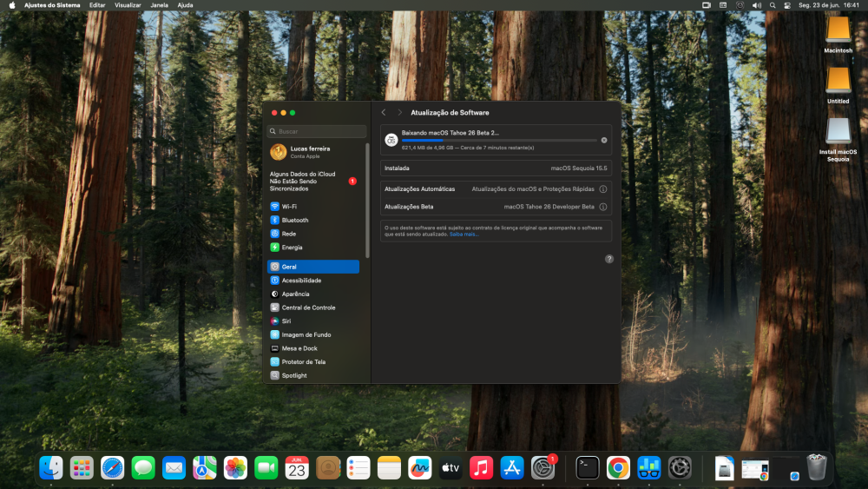Viewport: 868px width, 489px height.
Task: Click the info icon for Atualizações Beta
Action: click(603, 207)
